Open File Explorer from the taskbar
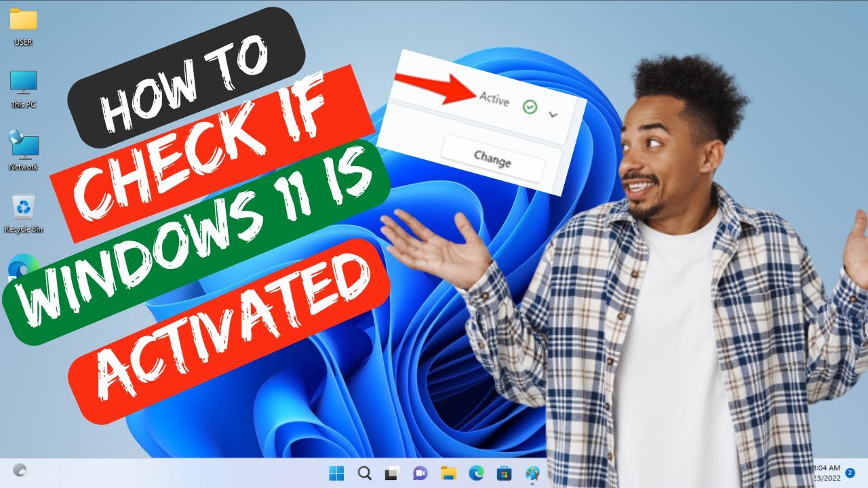Image resolution: width=868 pixels, height=488 pixels. pyautogui.click(x=448, y=472)
